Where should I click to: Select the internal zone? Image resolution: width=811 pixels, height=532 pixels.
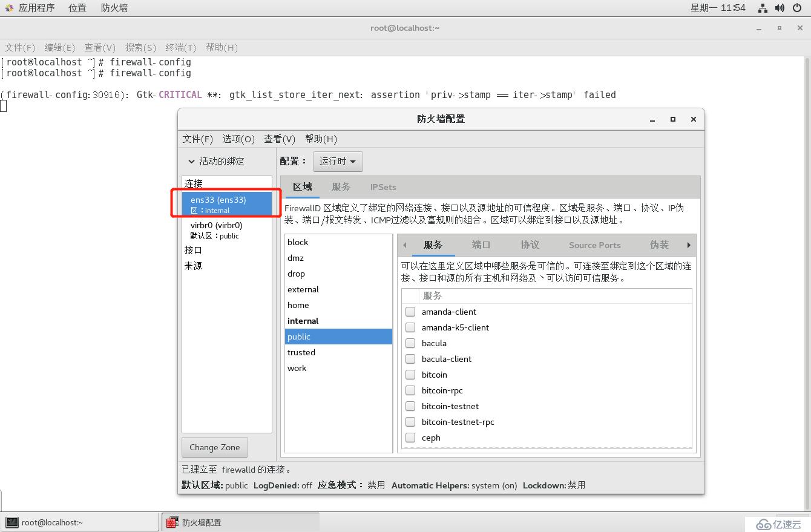338,321
